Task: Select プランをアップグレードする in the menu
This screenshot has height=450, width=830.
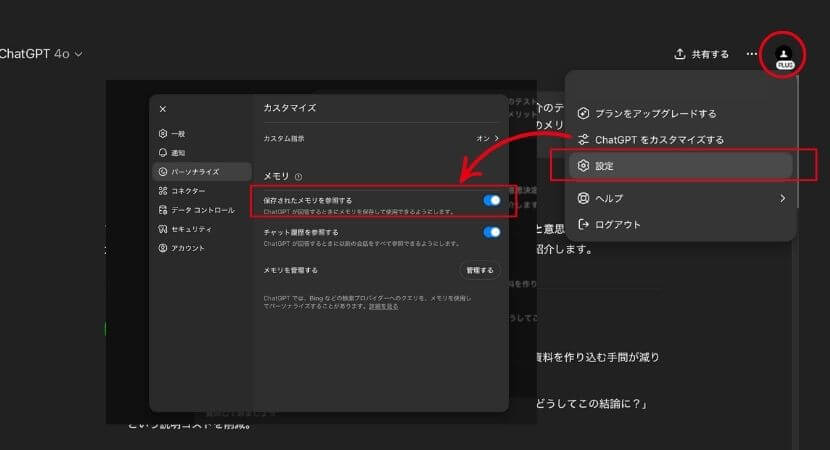Action: tap(680, 113)
